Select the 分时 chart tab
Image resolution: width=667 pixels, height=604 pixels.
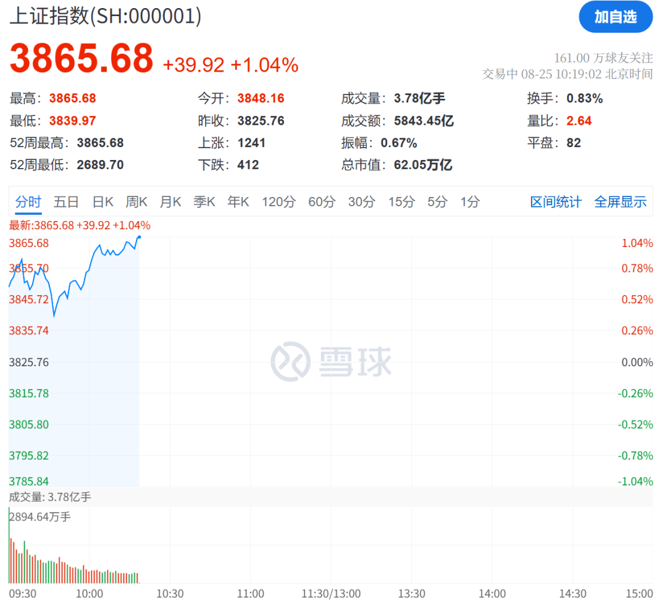[x=28, y=202]
